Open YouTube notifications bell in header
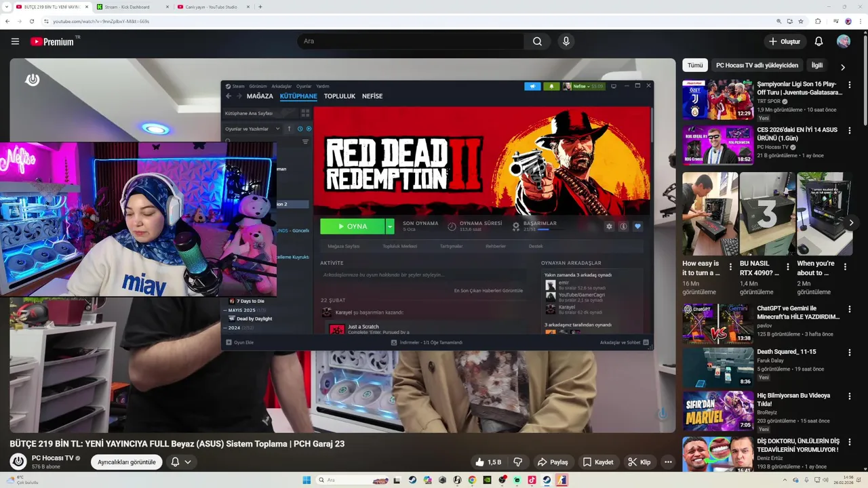Image resolution: width=868 pixels, height=488 pixels. pyautogui.click(x=818, y=41)
